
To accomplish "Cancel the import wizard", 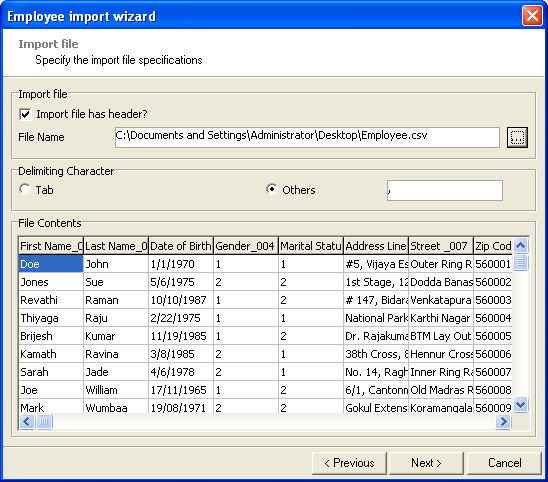I will pos(504,463).
